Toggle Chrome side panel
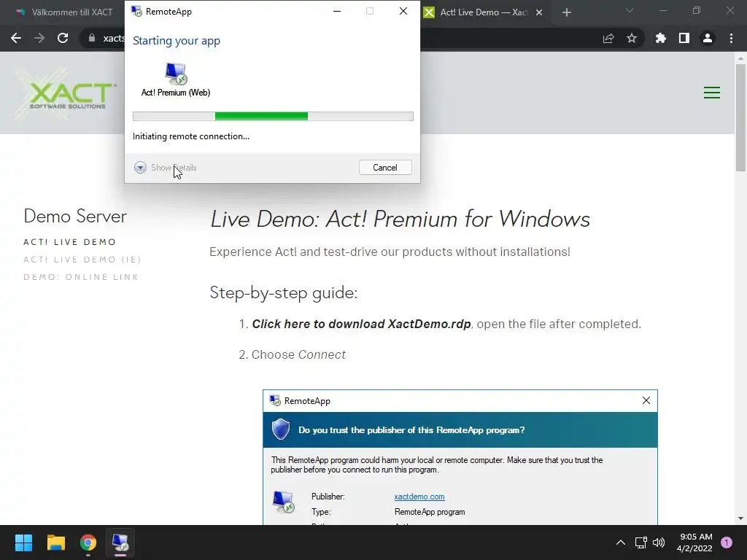747x560 pixels. click(x=684, y=38)
